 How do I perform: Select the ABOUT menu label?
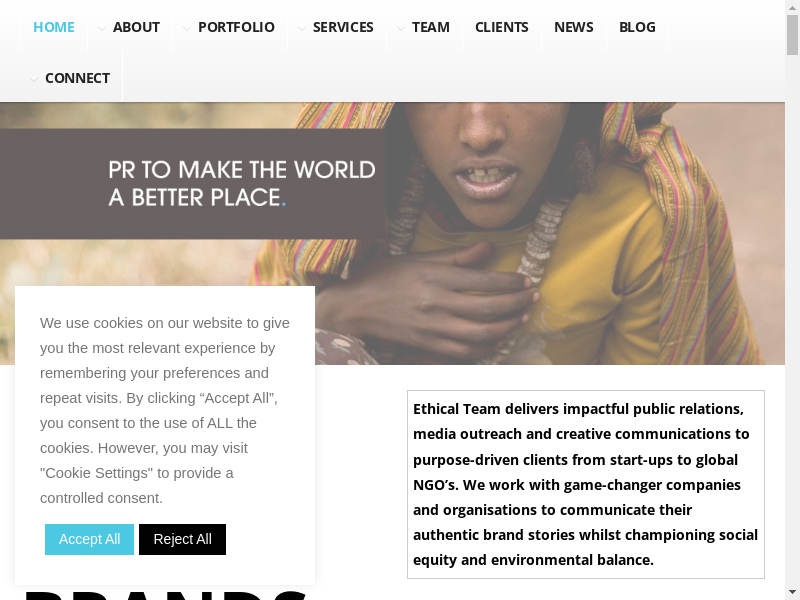[x=136, y=27]
